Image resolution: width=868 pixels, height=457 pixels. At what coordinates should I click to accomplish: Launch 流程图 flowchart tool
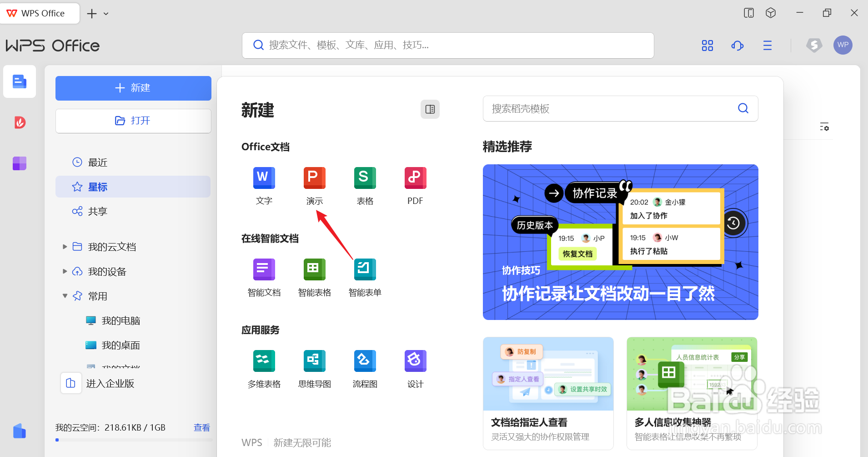coord(365,369)
